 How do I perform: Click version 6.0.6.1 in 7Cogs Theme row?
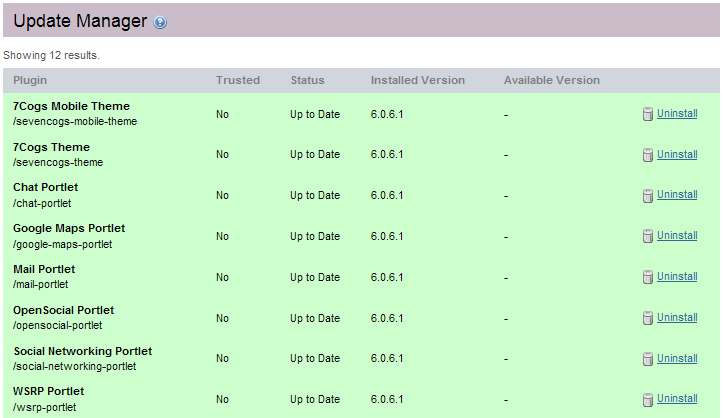pyautogui.click(x=387, y=154)
